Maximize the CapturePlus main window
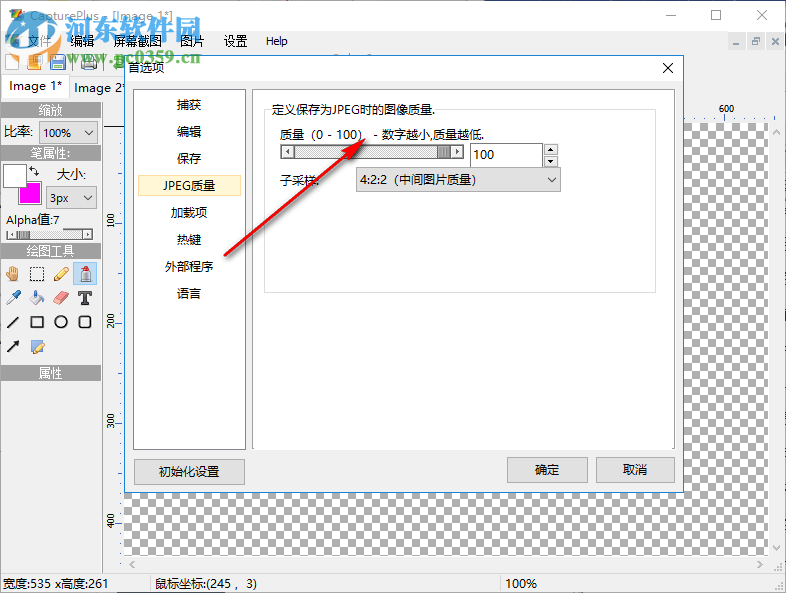Image resolution: width=786 pixels, height=593 pixels. (x=716, y=15)
